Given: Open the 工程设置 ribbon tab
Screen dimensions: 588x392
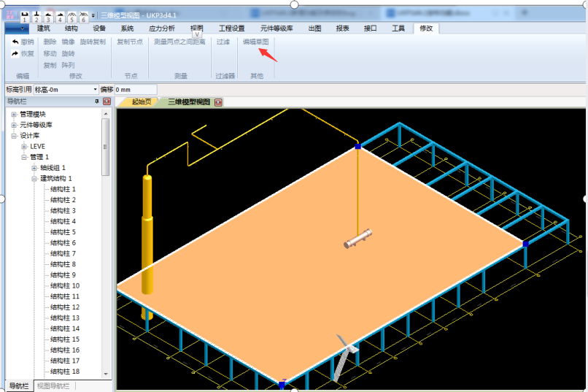Looking at the screenshot, I should (231, 28).
